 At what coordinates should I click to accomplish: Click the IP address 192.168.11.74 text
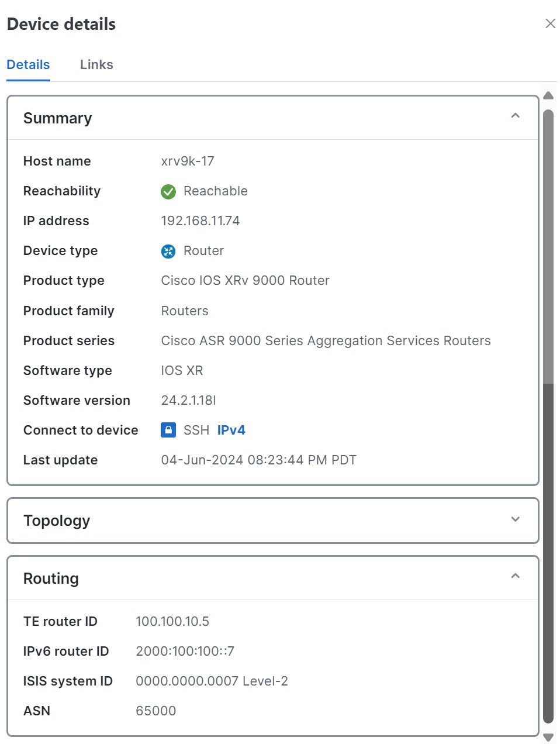click(201, 221)
